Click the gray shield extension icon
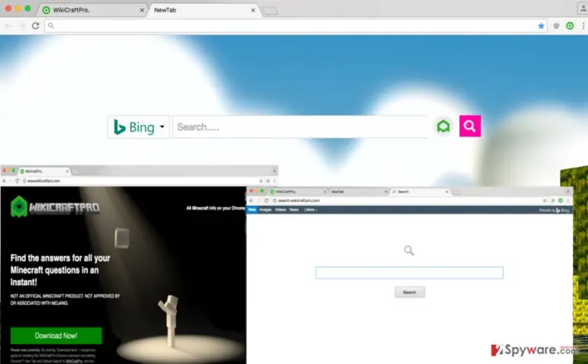 coord(556,26)
